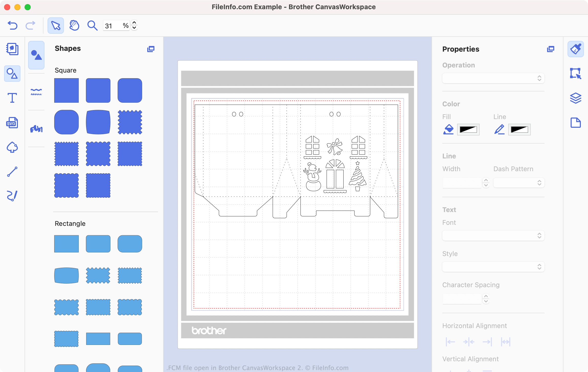The width and height of the screenshot is (588, 372).
Task: Switch to the fun text category tab
Action: 36,129
